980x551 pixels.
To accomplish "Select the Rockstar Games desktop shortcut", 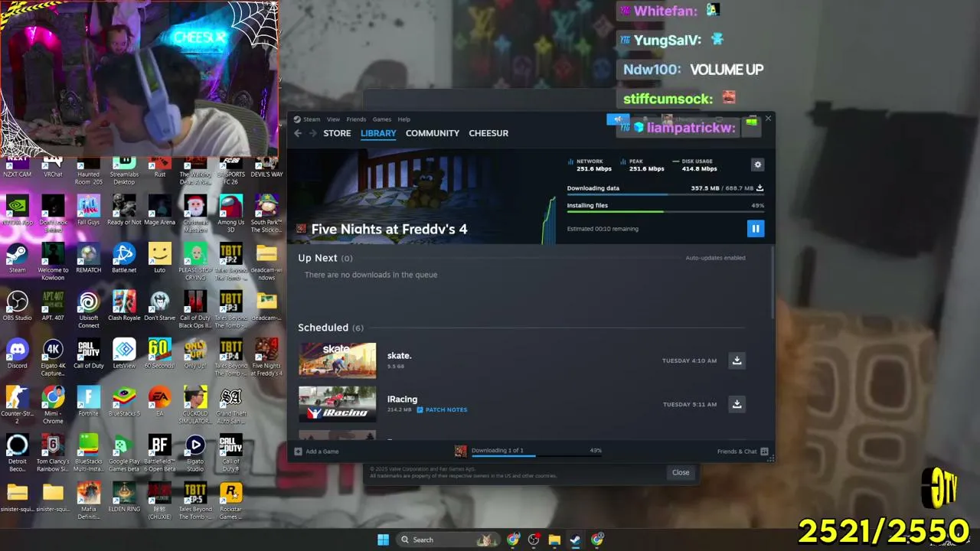I will click(x=230, y=501).
